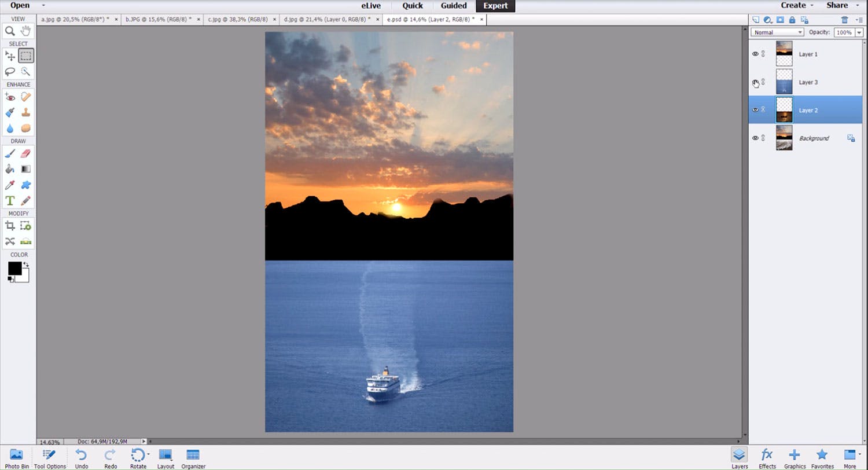Open the Normal blend mode dropdown
The height and width of the screenshot is (470, 868).
pos(777,32)
